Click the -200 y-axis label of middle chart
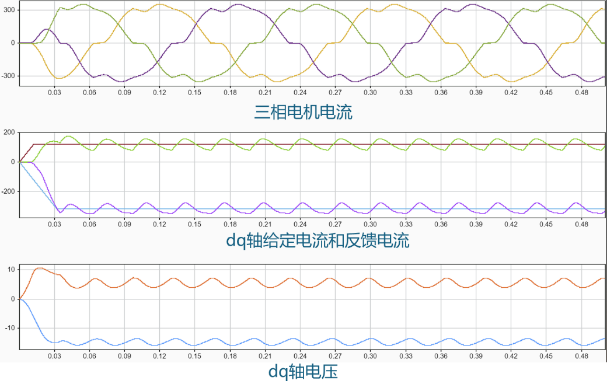 coord(8,192)
